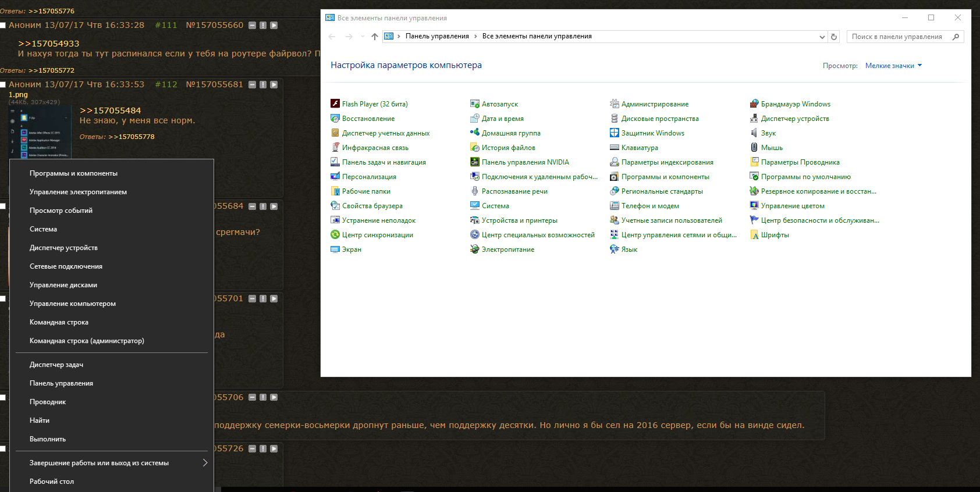Image resolution: width=980 pixels, height=492 pixels.
Task: Click Параметры Проводника icon
Action: tap(754, 162)
